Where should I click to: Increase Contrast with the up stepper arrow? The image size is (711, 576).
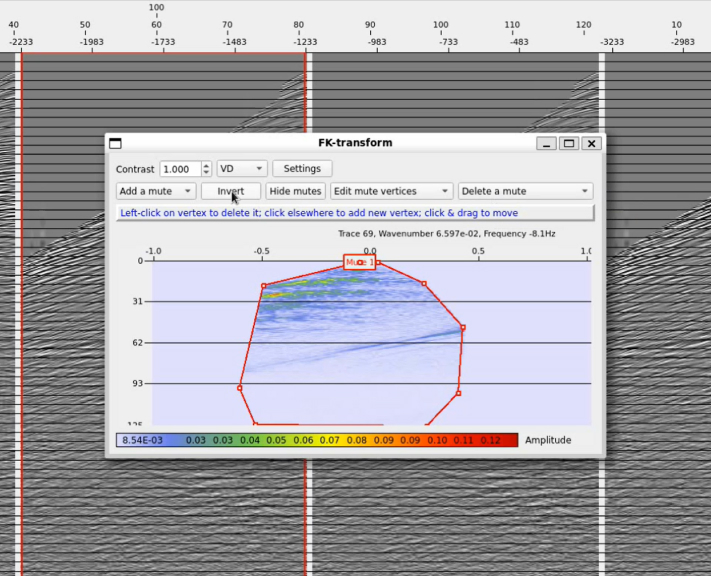206,166
